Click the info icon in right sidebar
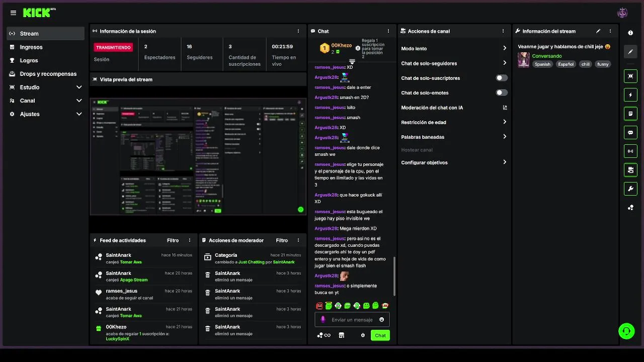The width and height of the screenshot is (644, 362). [630, 33]
